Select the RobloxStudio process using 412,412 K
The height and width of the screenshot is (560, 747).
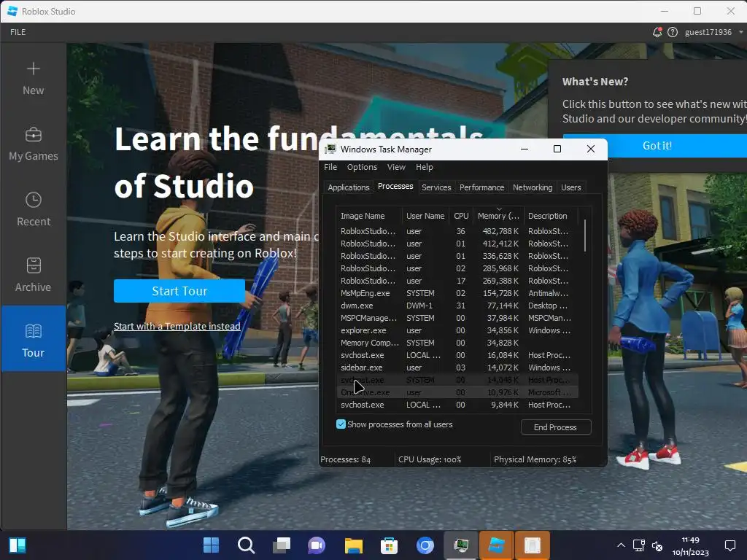pyautogui.click(x=457, y=244)
